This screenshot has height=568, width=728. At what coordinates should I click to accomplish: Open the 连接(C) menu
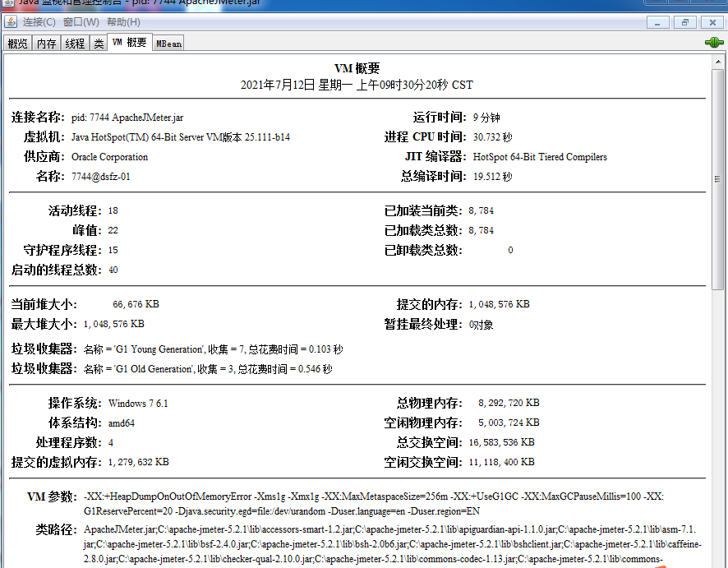(39, 22)
